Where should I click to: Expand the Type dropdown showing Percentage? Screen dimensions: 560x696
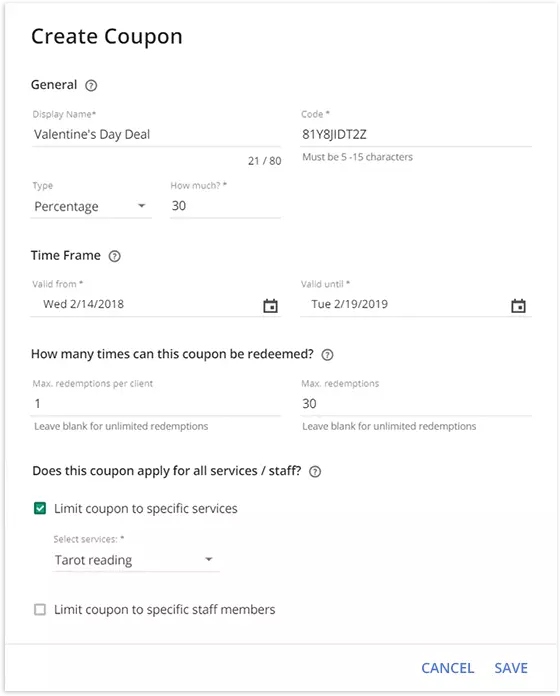tap(91, 206)
